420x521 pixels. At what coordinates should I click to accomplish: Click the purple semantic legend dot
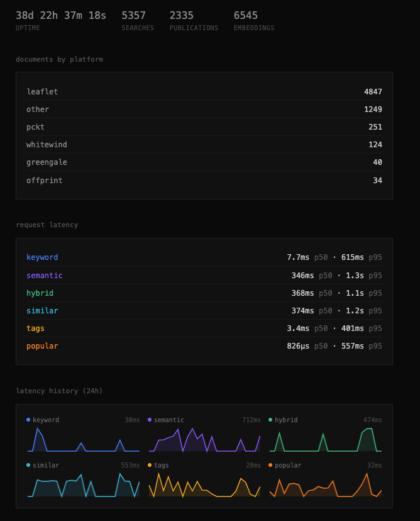150,420
